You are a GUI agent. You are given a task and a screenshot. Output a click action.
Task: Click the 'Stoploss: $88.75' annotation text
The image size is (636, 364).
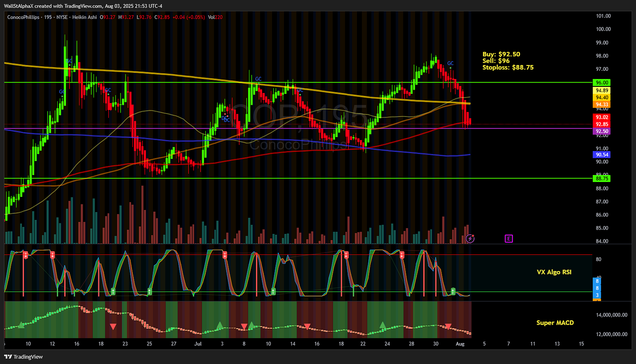508,68
